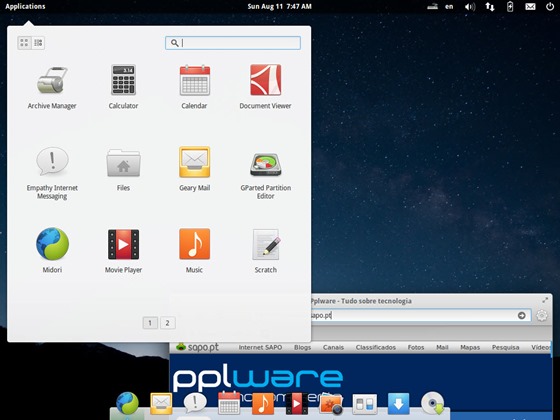Switch launcher to grid view
This screenshot has width=560, height=420.
click(x=24, y=43)
